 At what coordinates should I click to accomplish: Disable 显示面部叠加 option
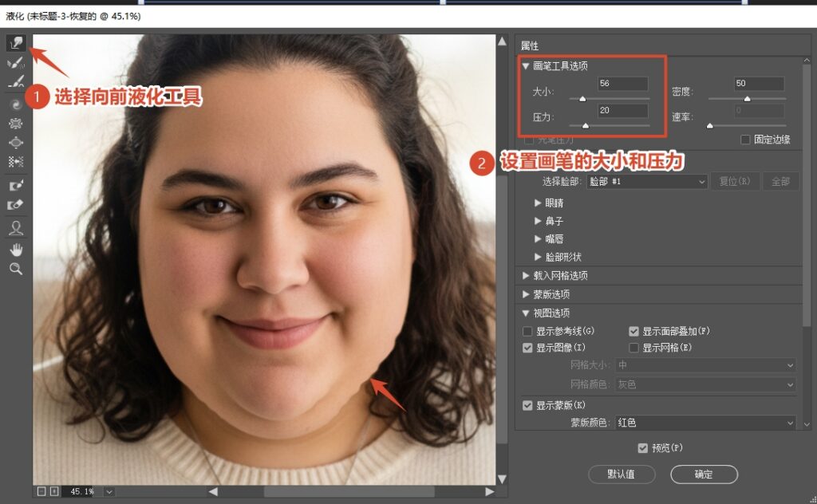pos(635,330)
